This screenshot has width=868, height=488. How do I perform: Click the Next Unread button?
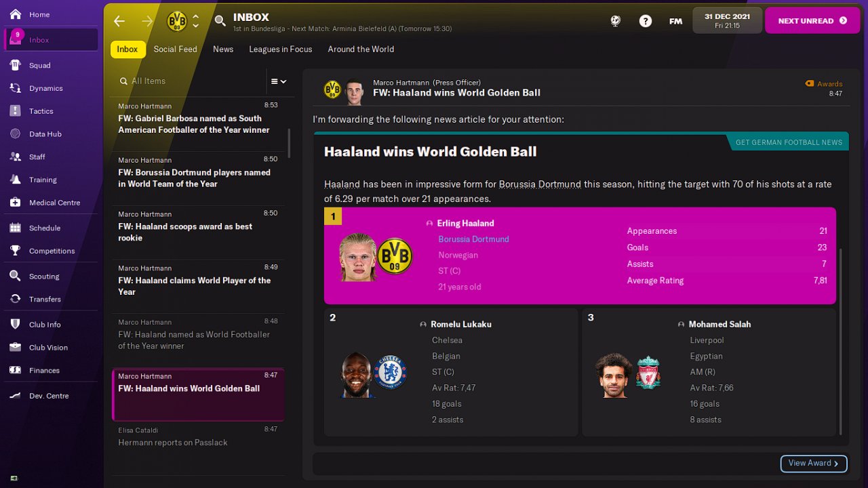812,21
